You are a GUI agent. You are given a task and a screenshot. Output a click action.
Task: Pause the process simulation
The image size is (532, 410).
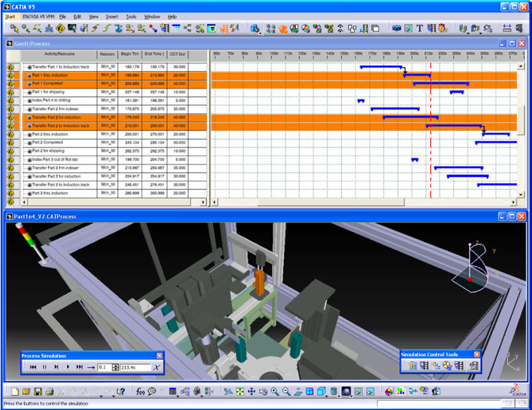(45, 367)
